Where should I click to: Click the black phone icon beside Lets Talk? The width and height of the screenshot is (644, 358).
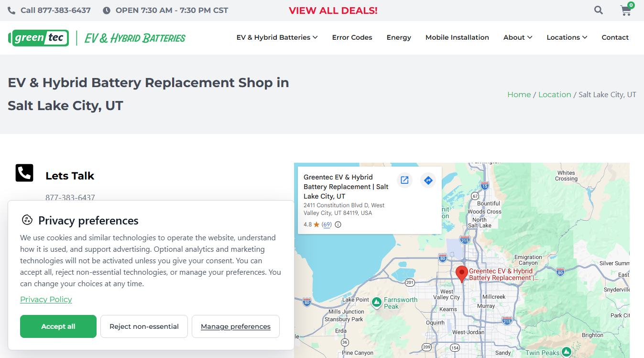point(24,173)
